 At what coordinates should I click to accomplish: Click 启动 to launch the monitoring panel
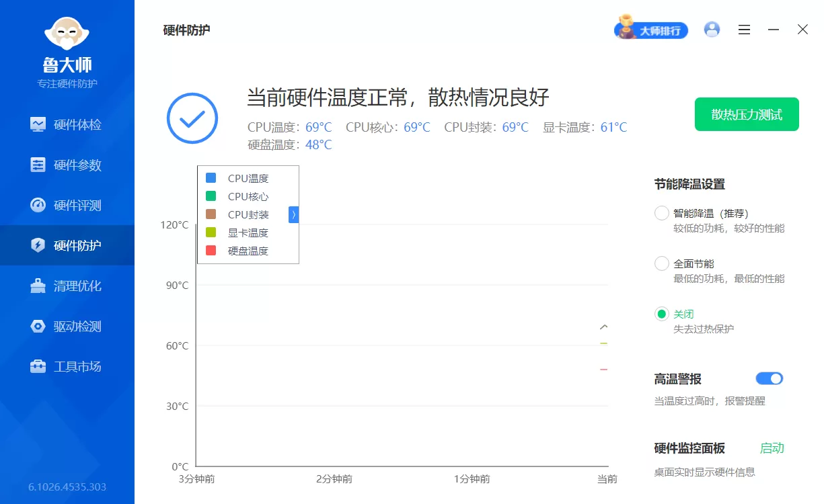tap(772, 448)
